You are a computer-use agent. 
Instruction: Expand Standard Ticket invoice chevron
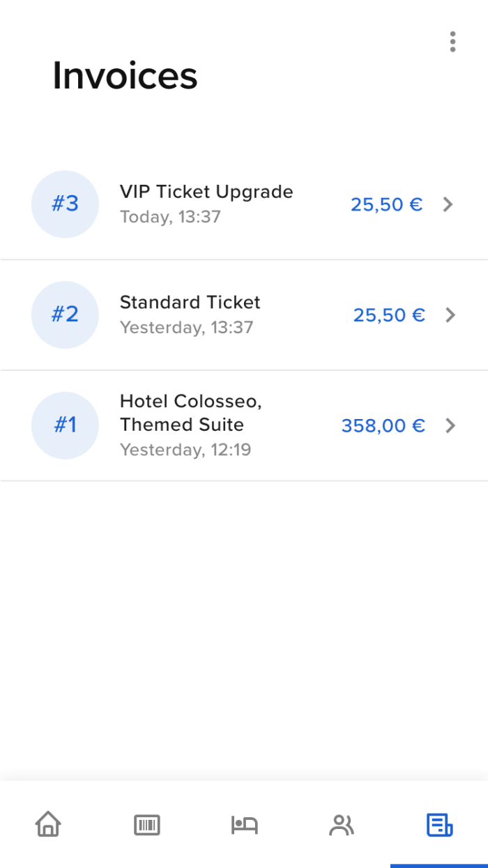[450, 315]
